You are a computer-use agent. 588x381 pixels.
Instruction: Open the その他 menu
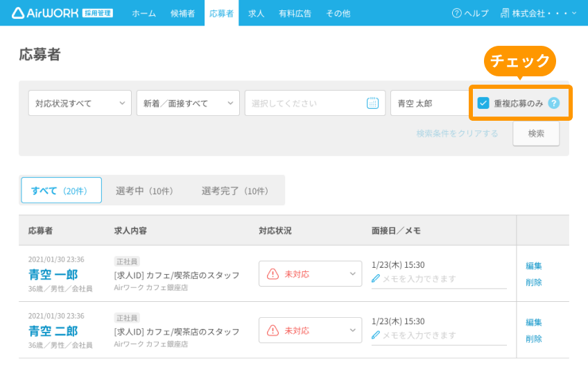pos(338,13)
